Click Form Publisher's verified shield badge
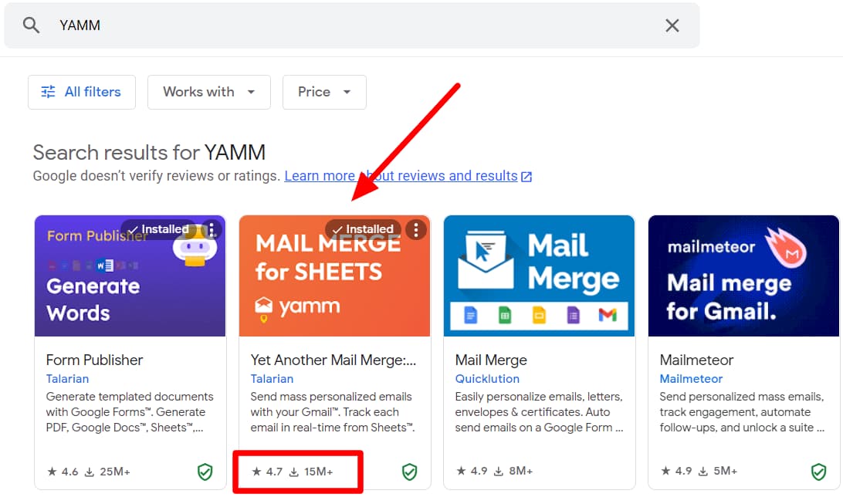Screen dimensions: 843x504 tap(205, 472)
